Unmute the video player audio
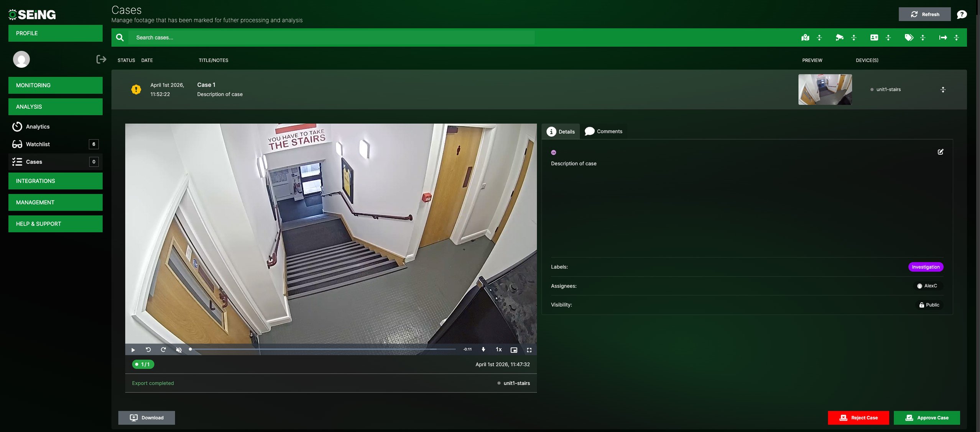 (x=179, y=350)
